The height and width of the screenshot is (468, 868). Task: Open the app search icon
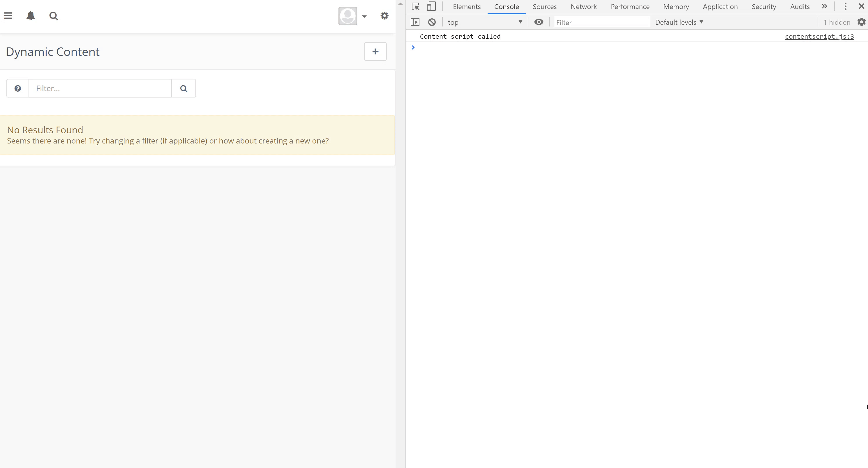[54, 15]
